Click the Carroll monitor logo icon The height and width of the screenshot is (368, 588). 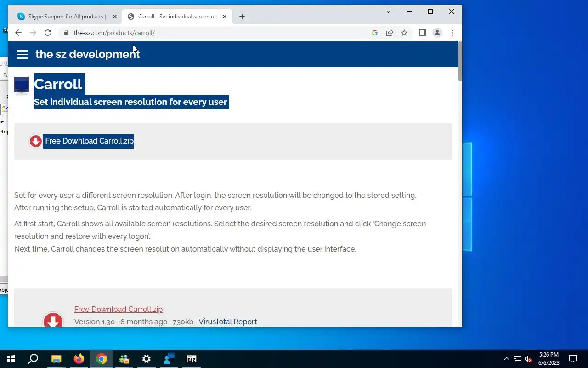click(x=22, y=86)
